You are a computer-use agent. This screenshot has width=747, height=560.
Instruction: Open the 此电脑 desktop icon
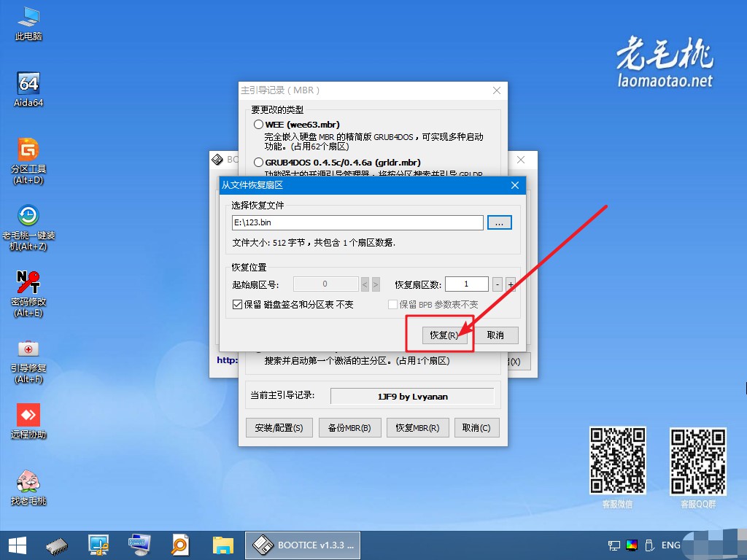click(28, 23)
